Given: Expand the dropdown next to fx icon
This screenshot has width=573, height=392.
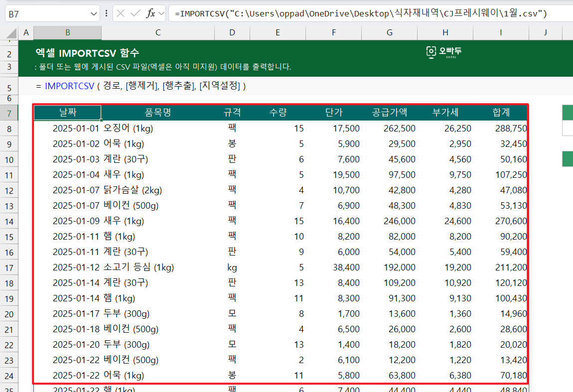Looking at the screenshot, I should 161,13.
